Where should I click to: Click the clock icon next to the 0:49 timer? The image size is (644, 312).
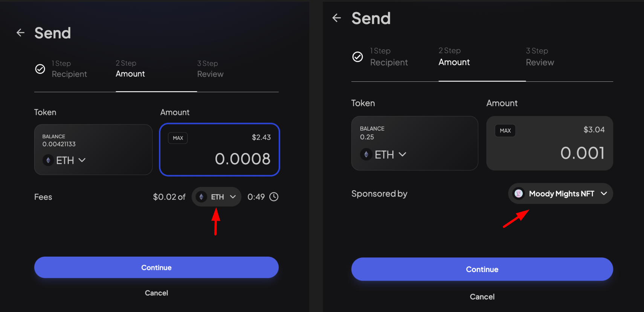click(274, 196)
